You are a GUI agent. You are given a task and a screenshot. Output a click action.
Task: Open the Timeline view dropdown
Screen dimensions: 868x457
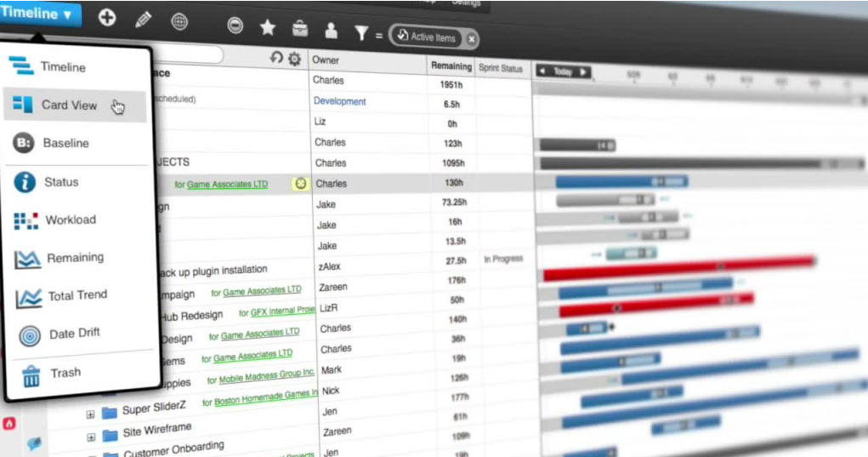pyautogui.click(x=41, y=14)
